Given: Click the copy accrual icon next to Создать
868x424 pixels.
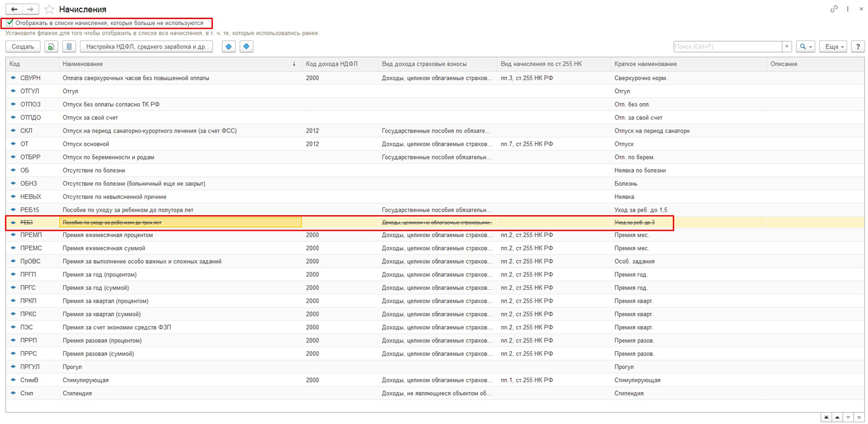Looking at the screenshot, I should pos(51,47).
